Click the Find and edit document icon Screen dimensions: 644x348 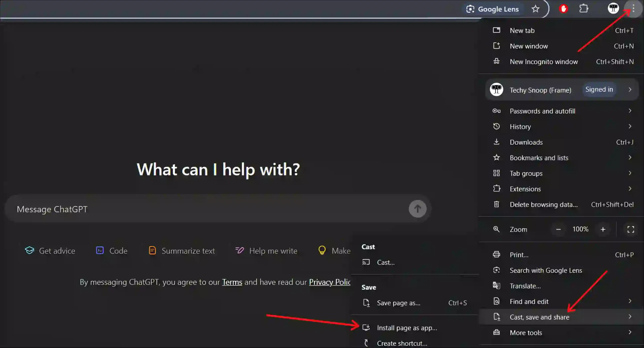coord(496,301)
